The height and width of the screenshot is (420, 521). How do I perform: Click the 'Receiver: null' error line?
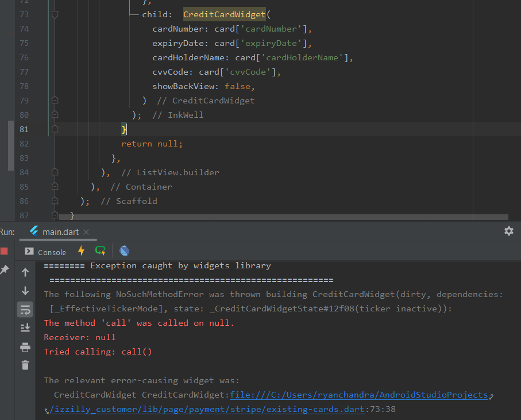(80, 337)
